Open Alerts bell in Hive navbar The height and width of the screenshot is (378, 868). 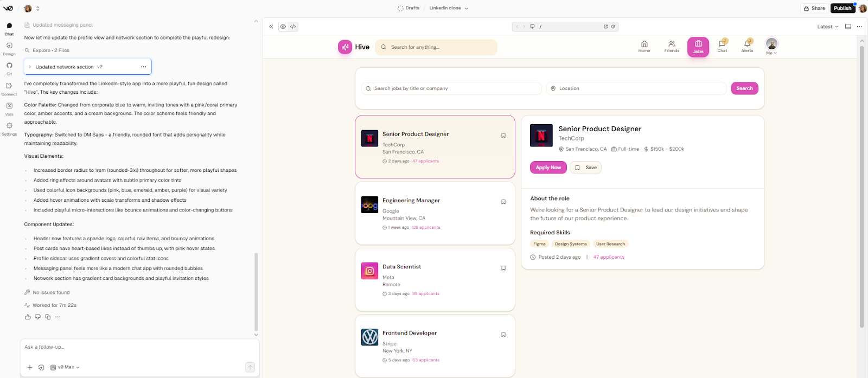747,46
